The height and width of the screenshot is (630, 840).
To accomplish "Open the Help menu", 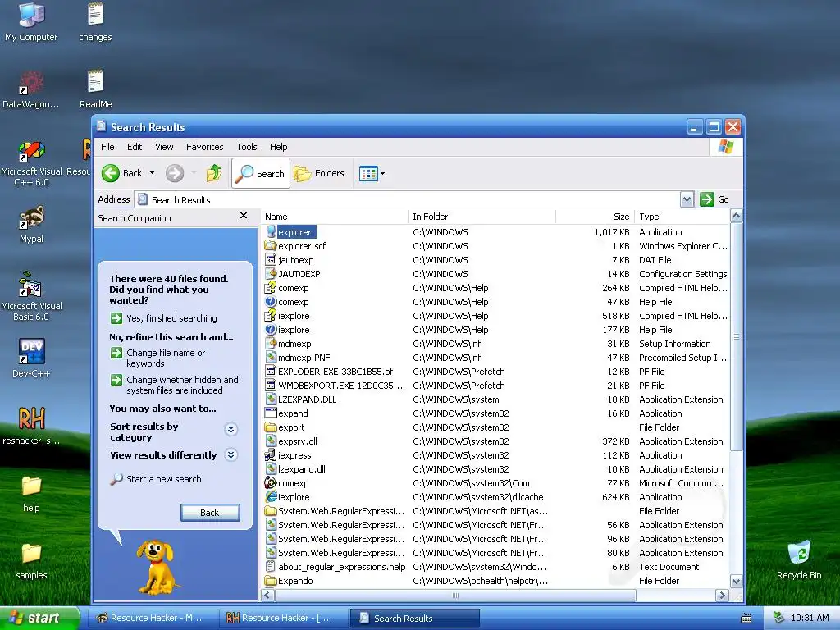I will click(x=278, y=147).
